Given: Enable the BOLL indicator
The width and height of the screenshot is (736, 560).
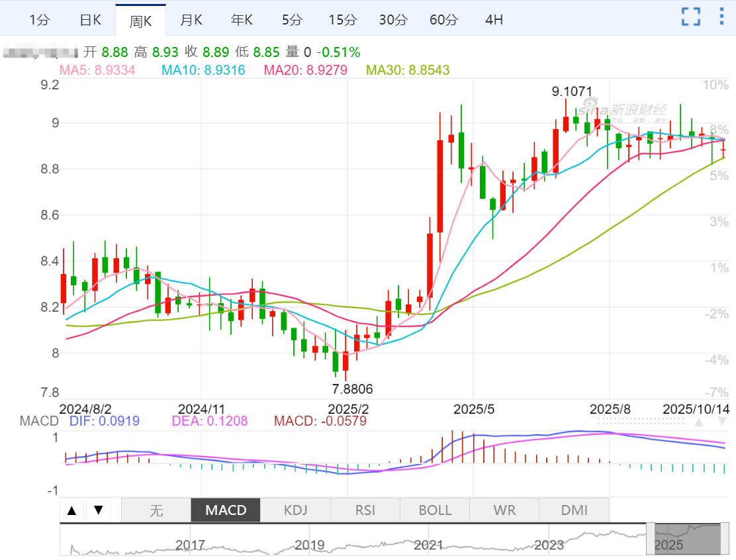Looking at the screenshot, I should click(x=435, y=510).
